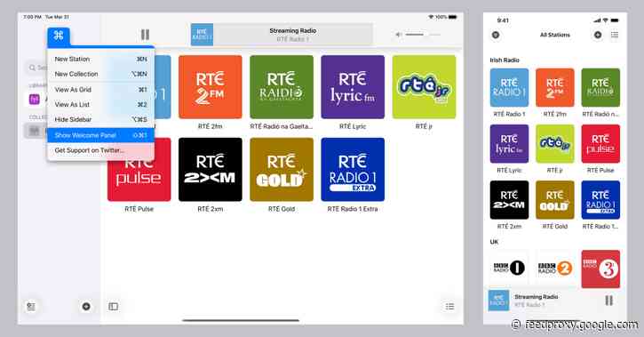Toggle the sidebar panel icon on iPad
This screenshot has height=337, width=644.
click(x=114, y=307)
